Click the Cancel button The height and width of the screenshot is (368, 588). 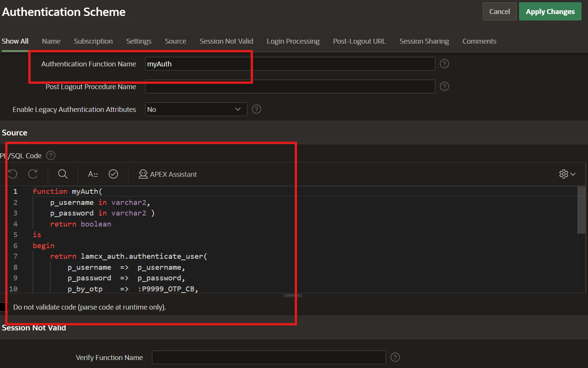[x=499, y=12]
